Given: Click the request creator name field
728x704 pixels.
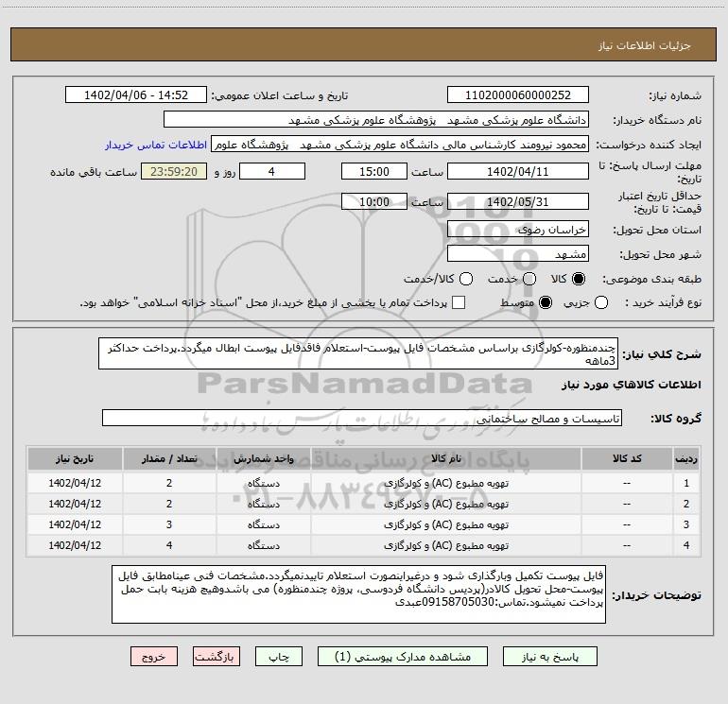Looking at the screenshot, I should 400,145.
